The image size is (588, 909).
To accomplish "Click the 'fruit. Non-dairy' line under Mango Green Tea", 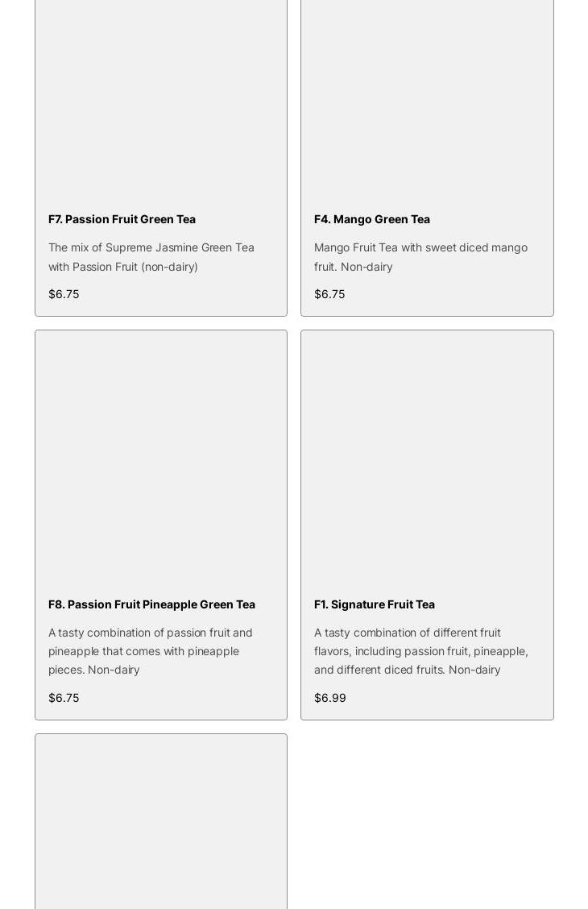I will pyautogui.click(x=353, y=267).
